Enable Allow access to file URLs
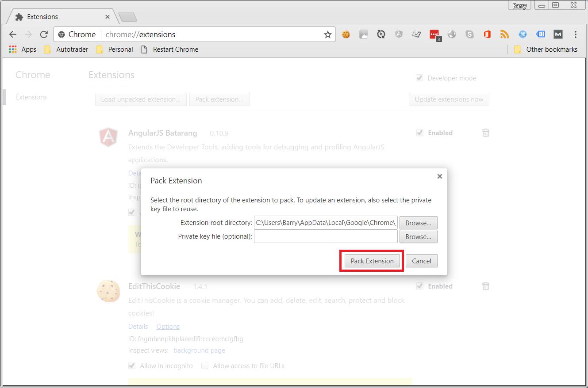 (204, 365)
